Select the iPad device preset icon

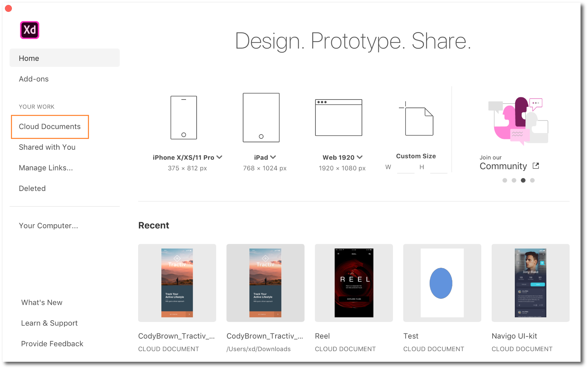261,117
